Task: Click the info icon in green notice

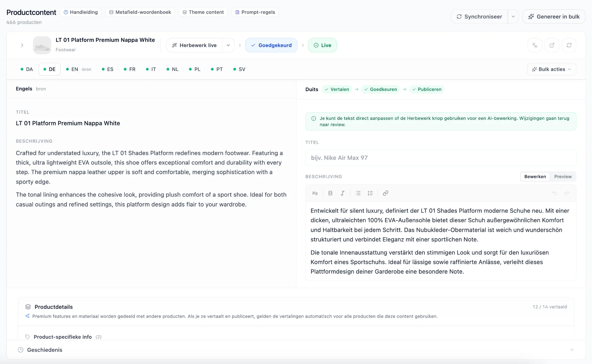Action: tap(314, 118)
